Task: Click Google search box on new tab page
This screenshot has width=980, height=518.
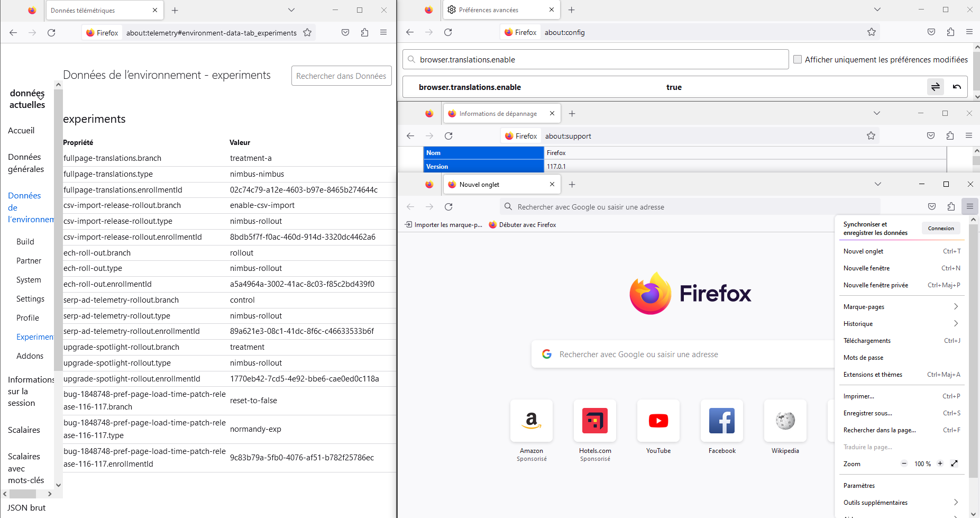Action: click(683, 355)
